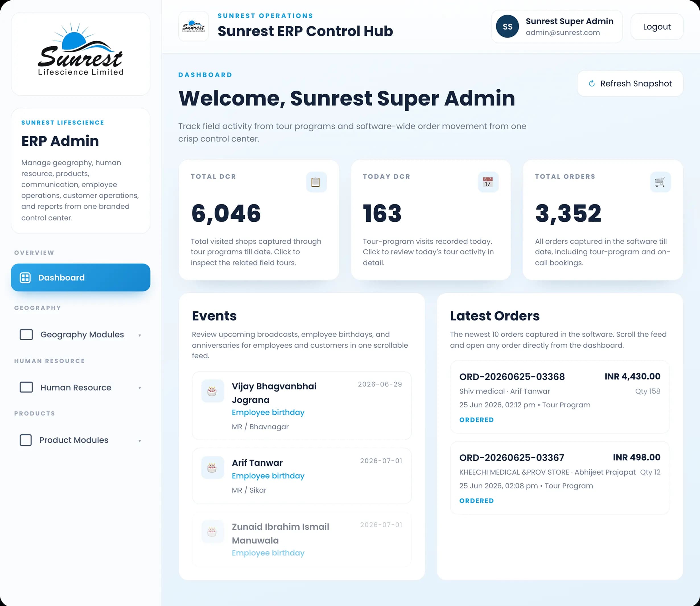This screenshot has width=700, height=606.
Task: Click the Refresh Snapshot button
Action: [x=630, y=84]
